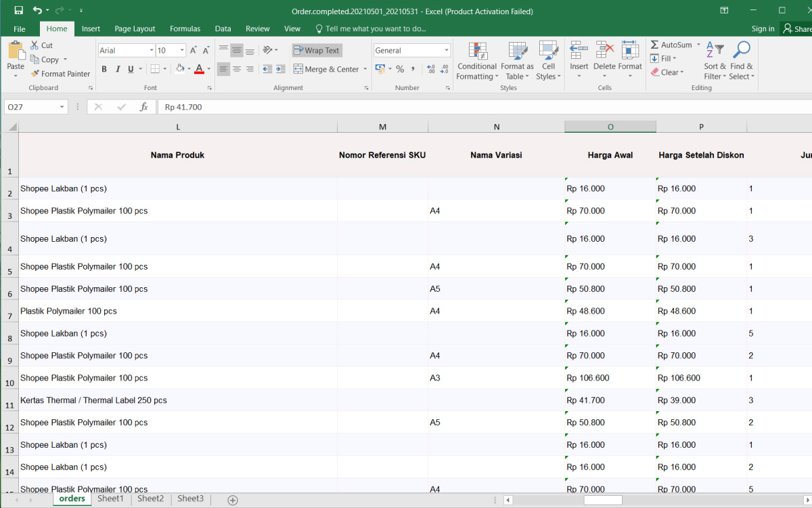Click the Save icon in quick access toolbar
Screen dimensions: 812x508
click(x=18, y=11)
